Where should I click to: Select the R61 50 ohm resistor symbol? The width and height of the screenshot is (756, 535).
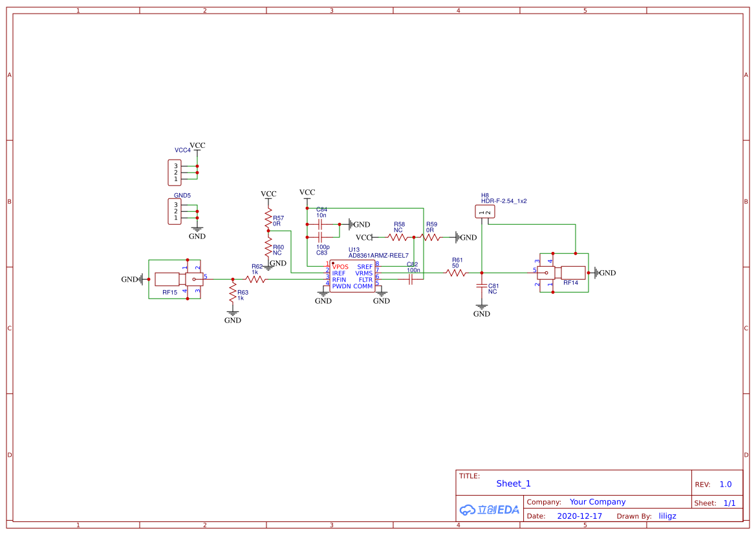[x=456, y=273]
